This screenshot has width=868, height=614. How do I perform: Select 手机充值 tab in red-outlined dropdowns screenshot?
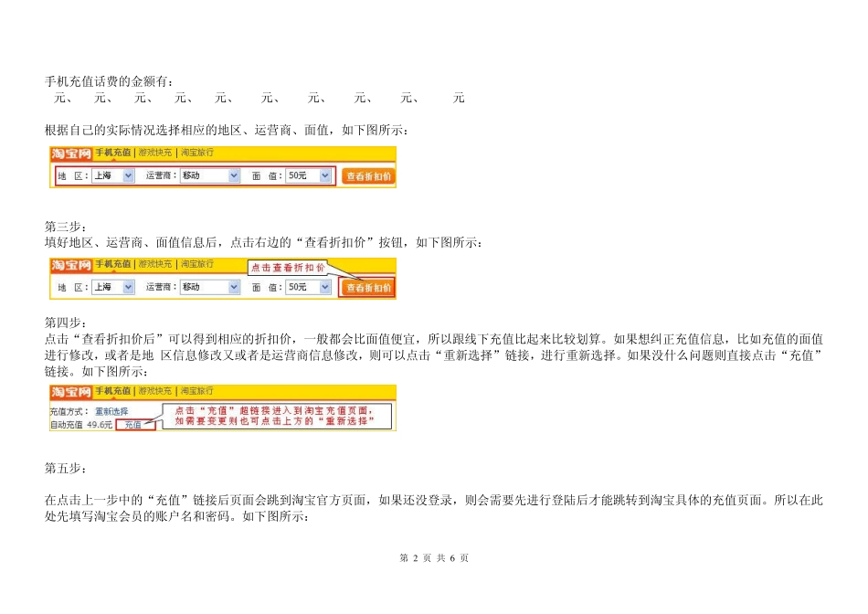pyautogui.click(x=113, y=153)
